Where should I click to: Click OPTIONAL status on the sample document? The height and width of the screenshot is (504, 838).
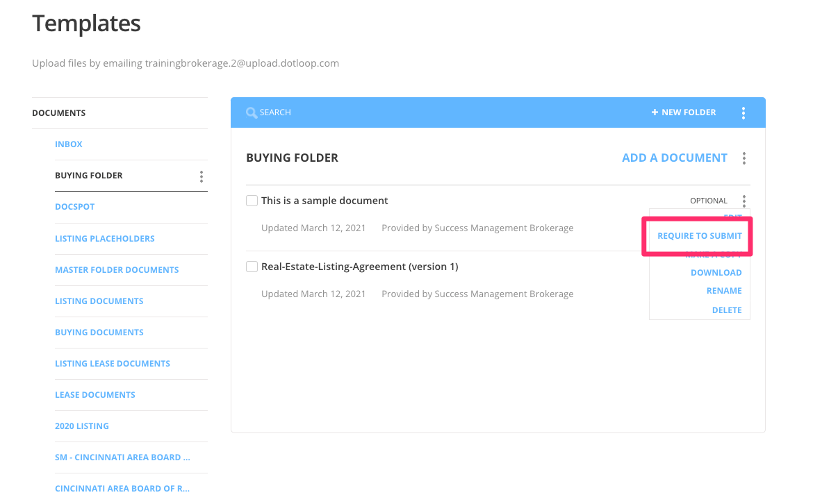(708, 200)
